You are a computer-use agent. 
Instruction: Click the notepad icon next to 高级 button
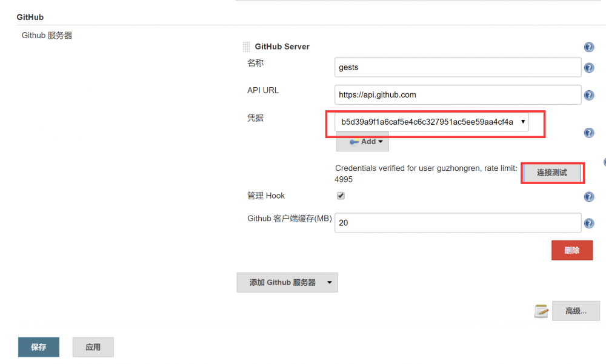[541, 311]
